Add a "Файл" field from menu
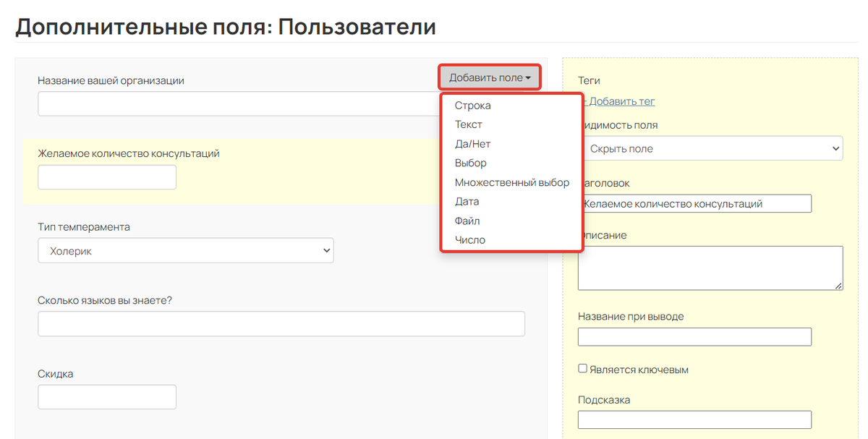The width and height of the screenshot is (868, 439). coord(467,221)
